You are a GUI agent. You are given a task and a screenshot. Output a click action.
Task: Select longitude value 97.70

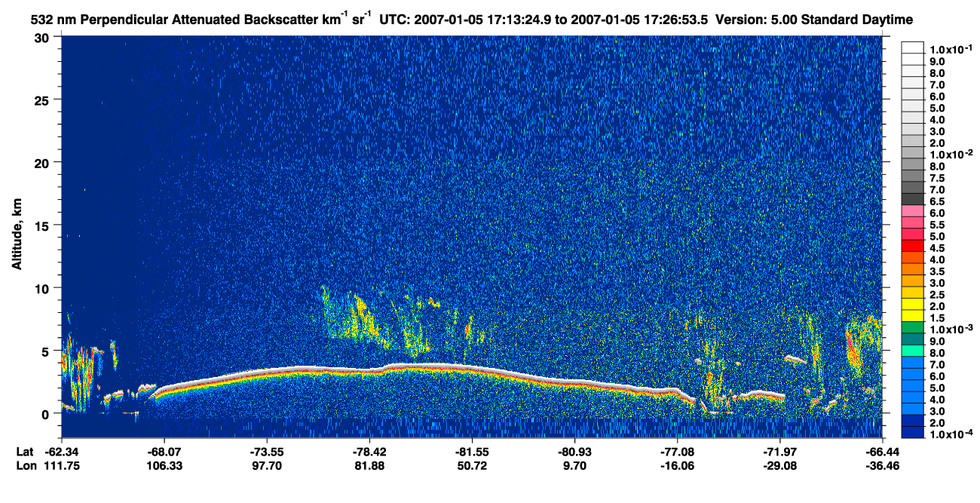(267, 465)
